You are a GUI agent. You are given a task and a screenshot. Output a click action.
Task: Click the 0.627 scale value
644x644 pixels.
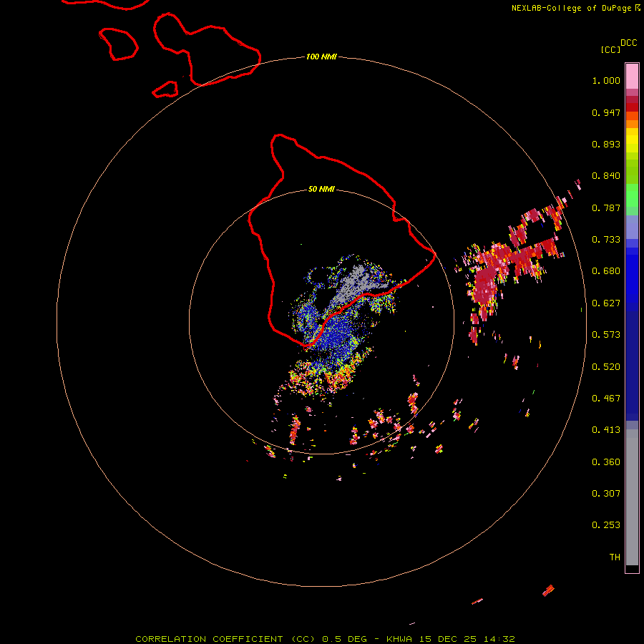click(x=606, y=303)
